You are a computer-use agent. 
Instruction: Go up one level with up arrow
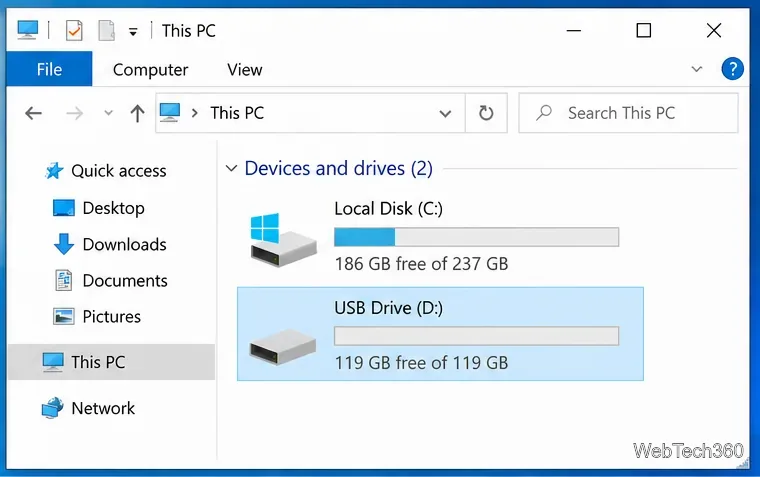coord(137,113)
